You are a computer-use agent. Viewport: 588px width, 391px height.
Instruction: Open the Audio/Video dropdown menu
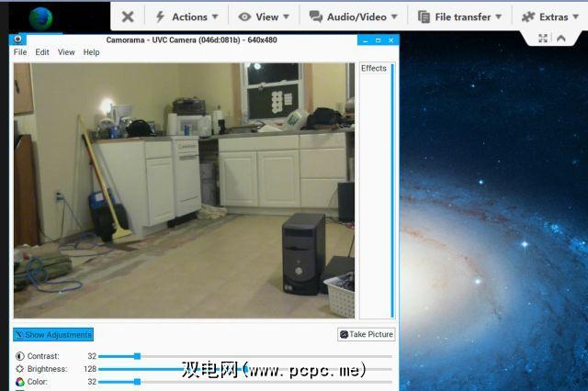click(x=353, y=17)
